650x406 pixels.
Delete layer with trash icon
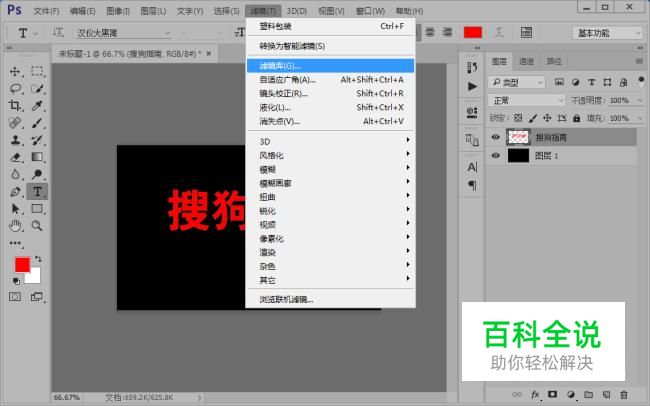tap(624, 394)
